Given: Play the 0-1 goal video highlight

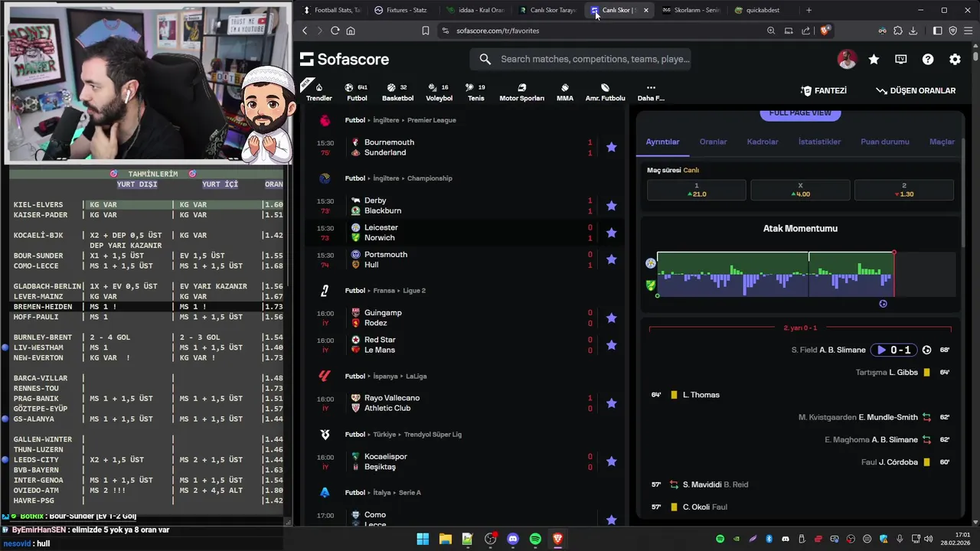Looking at the screenshot, I should pos(893,350).
